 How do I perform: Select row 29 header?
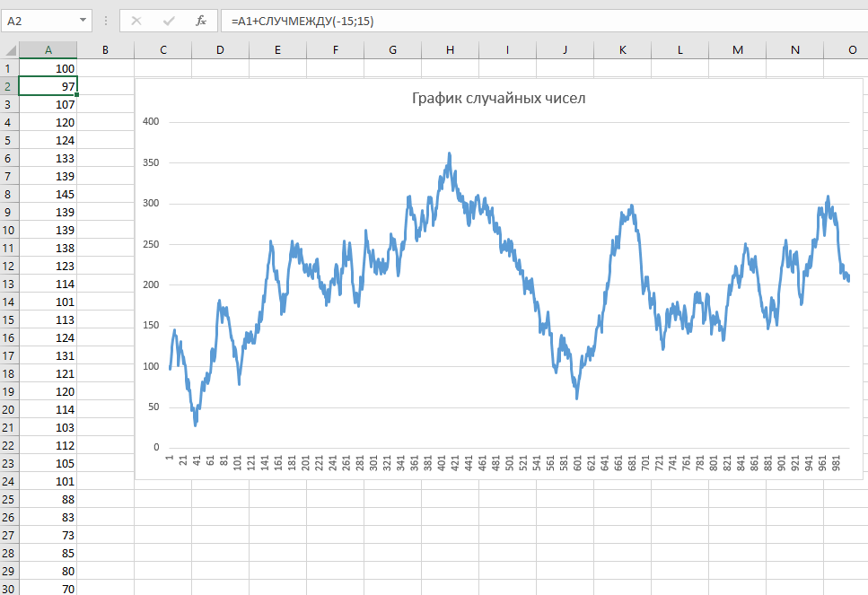pyautogui.click(x=8, y=571)
